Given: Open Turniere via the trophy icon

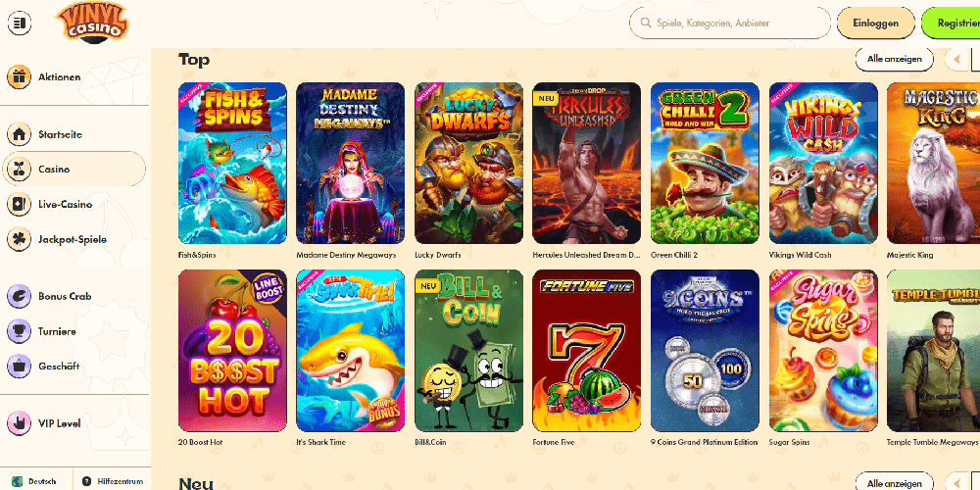Looking at the screenshot, I should click(19, 331).
